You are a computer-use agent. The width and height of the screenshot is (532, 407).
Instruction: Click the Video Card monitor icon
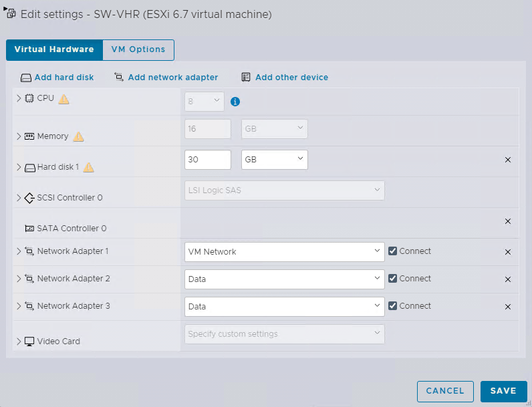pos(29,342)
